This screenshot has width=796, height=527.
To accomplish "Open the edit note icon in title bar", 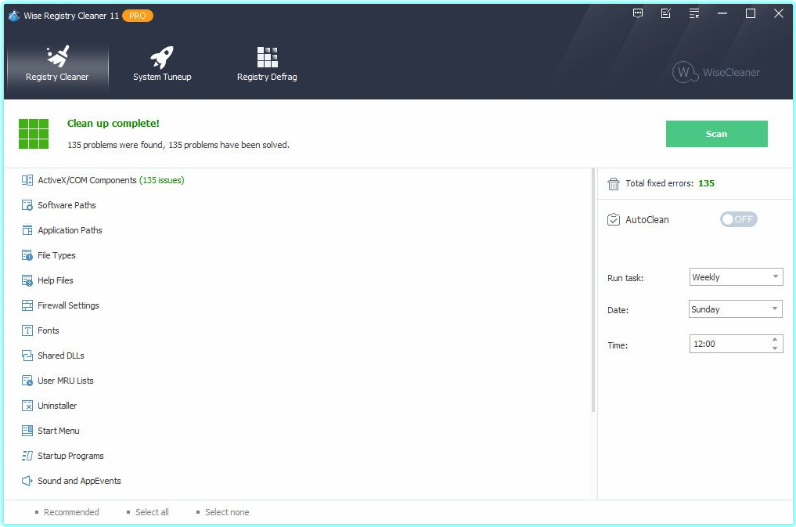I will [666, 14].
